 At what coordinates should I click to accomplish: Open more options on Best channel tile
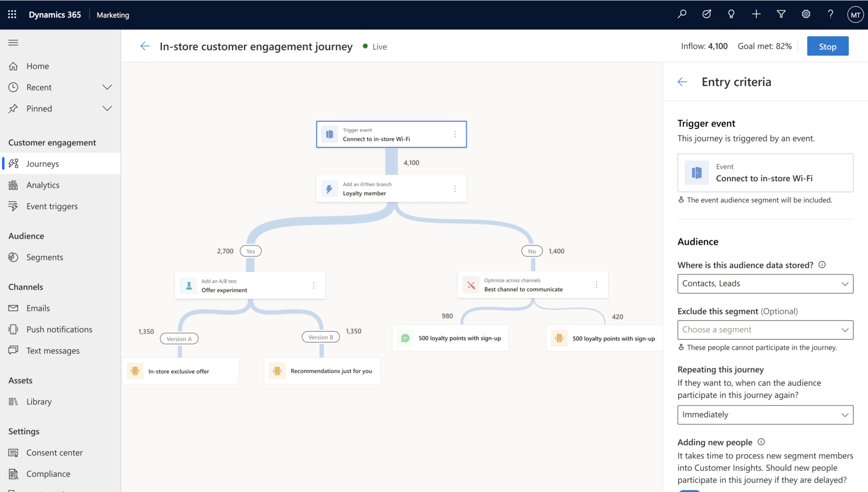coord(597,285)
